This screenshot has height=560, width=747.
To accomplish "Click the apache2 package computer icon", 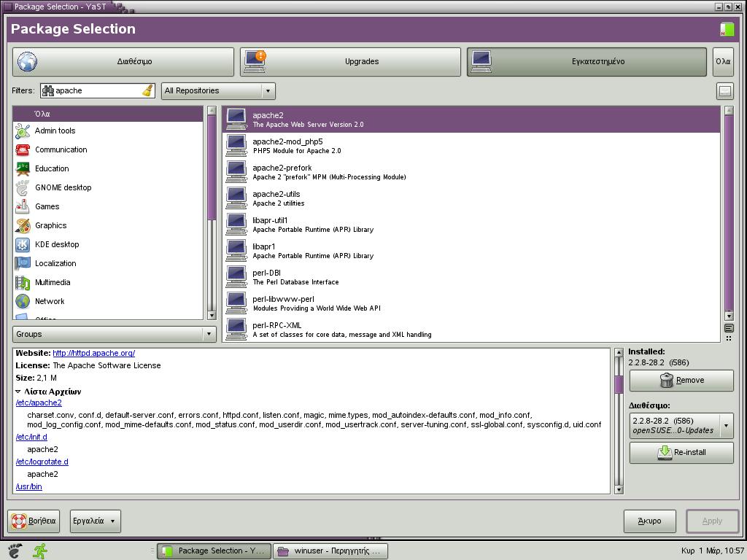I will pyautogui.click(x=236, y=119).
